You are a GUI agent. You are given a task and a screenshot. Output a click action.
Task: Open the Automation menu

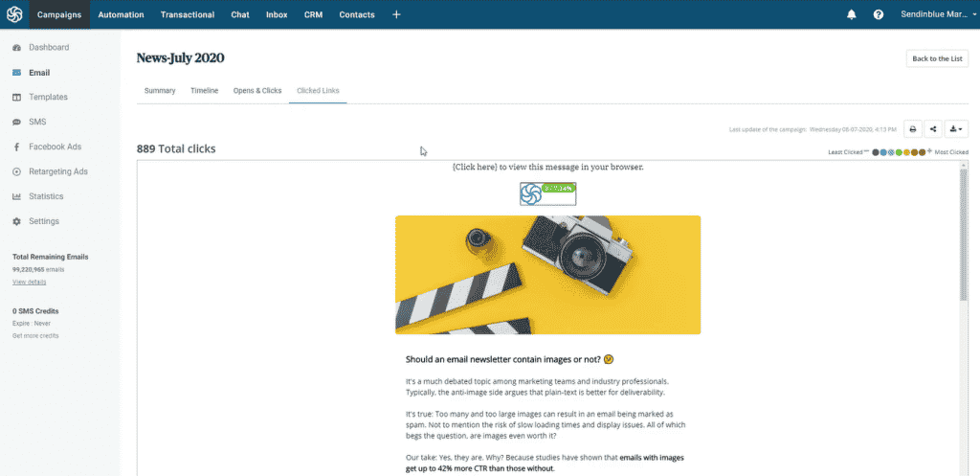121,14
